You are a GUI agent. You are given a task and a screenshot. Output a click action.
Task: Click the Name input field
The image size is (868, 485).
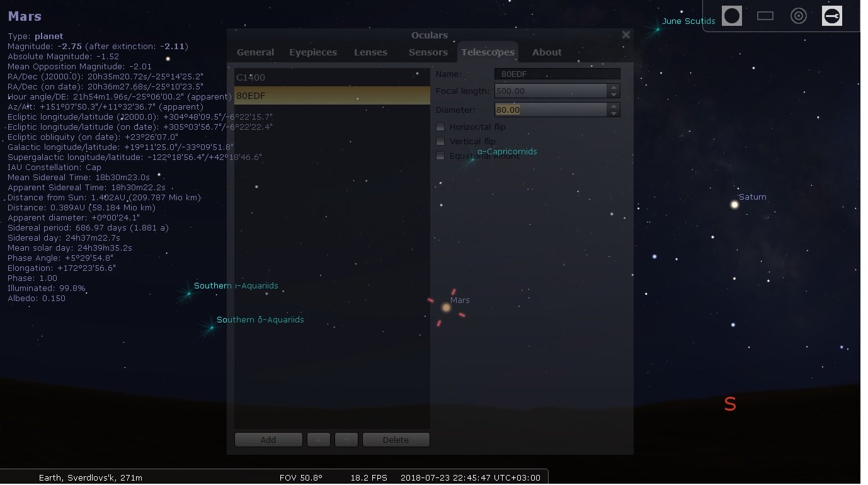pyautogui.click(x=557, y=74)
